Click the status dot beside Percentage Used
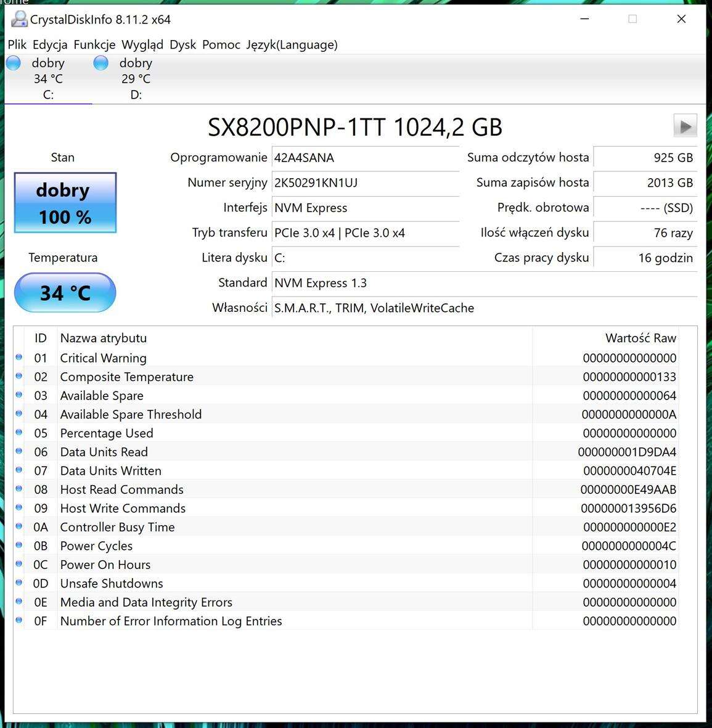The width and height of the screenshot is (712, 728). 19,433
